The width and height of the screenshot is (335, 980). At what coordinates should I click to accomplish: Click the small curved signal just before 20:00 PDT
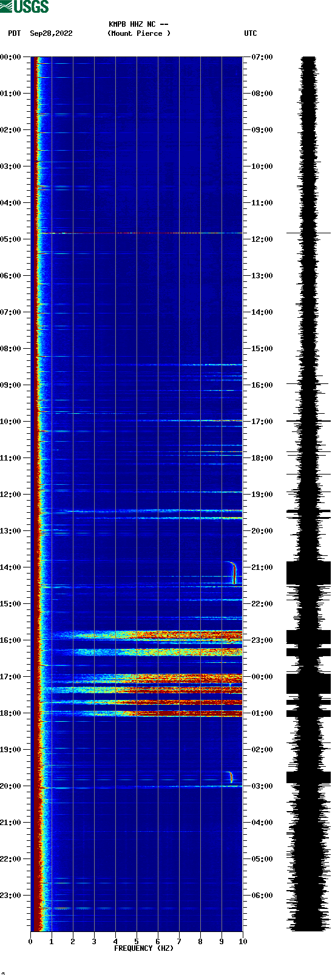230,777
